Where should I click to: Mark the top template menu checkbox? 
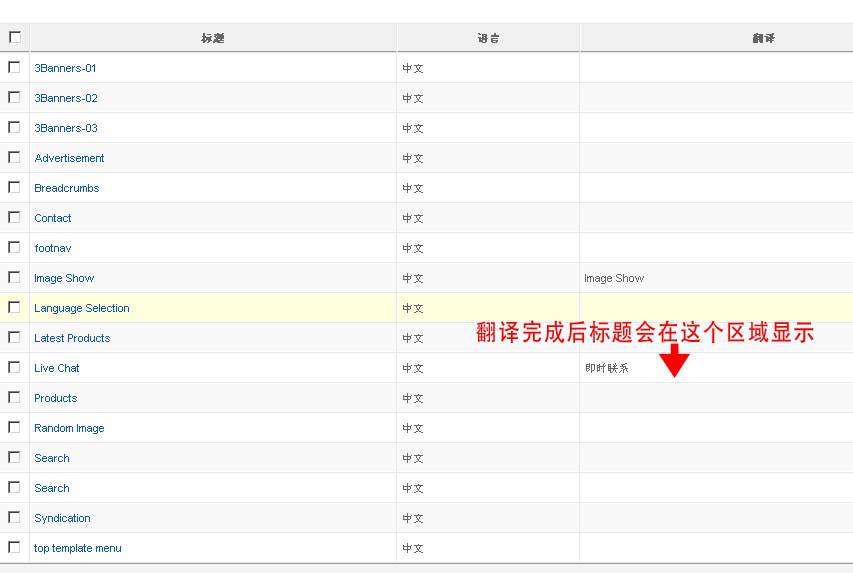[x=14, y=547]
